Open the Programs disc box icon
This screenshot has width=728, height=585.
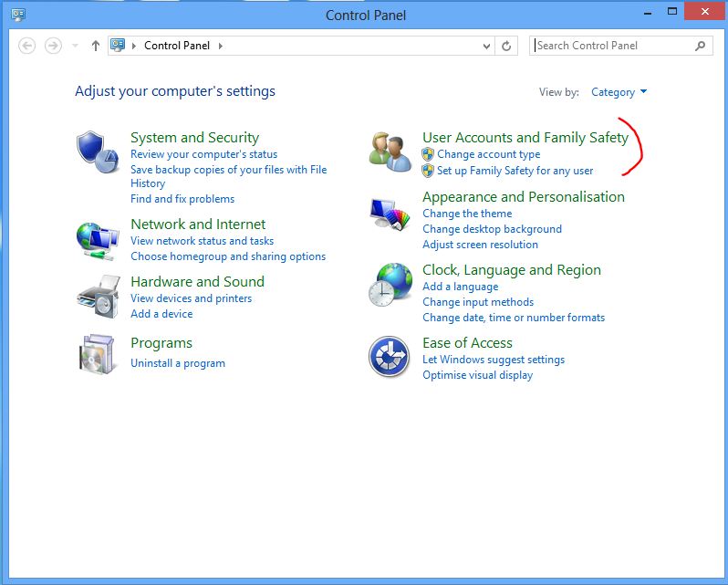click(x=97, y=354)
